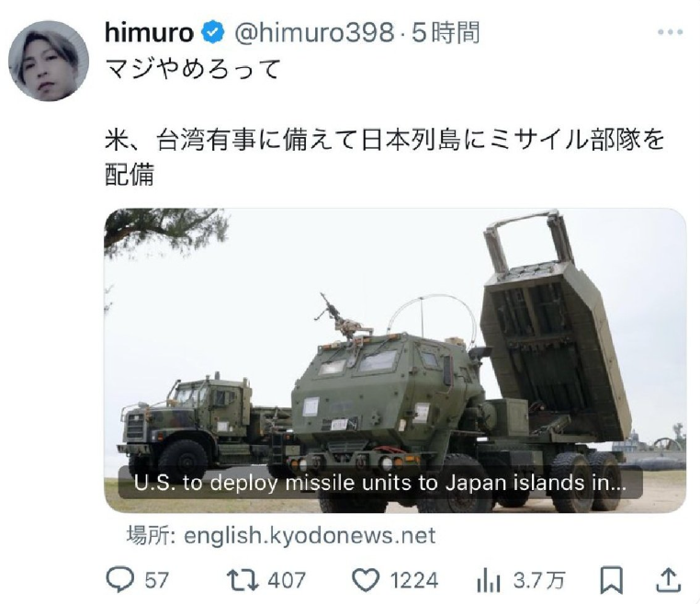This screenshot has width=700, height=604.
Task: Click the 1224 likes count
Action: (414, 580)
